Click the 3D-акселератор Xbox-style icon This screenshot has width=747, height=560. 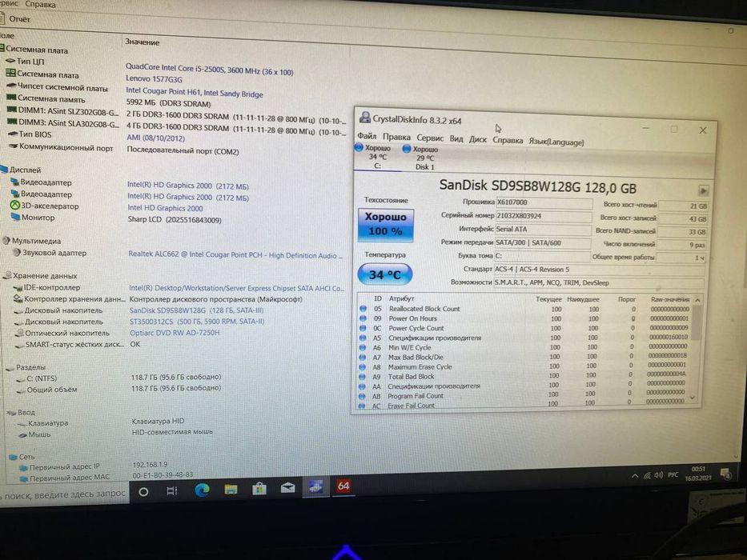point(14,206)
